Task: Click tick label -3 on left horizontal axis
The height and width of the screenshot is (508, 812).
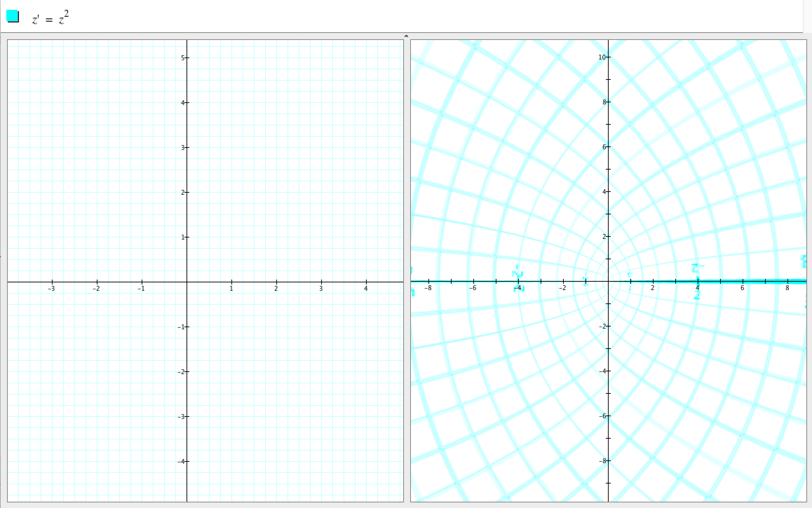Action: pos(52,289)
